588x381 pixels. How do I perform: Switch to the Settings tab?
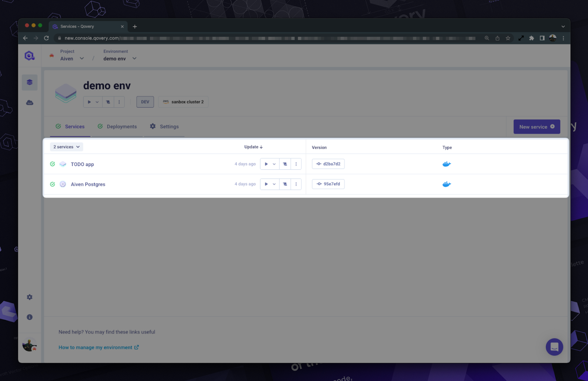[x=164, y=127]
